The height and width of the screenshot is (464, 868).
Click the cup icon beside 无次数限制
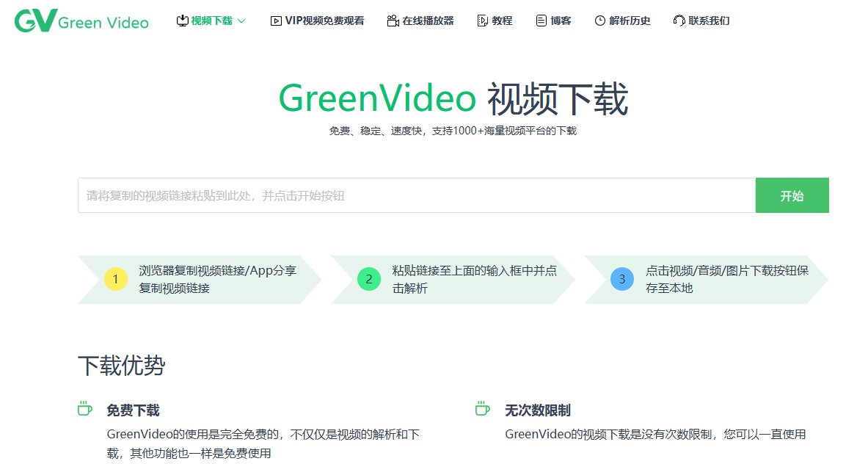(x=483, y=409)
